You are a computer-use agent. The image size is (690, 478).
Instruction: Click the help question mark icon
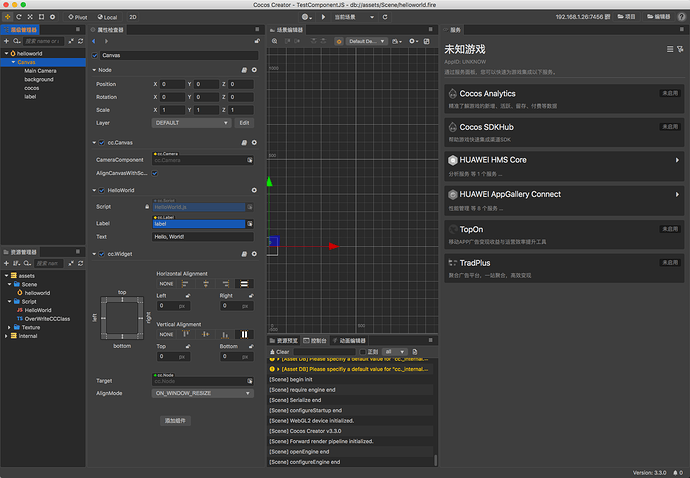(x=681, y=17)
